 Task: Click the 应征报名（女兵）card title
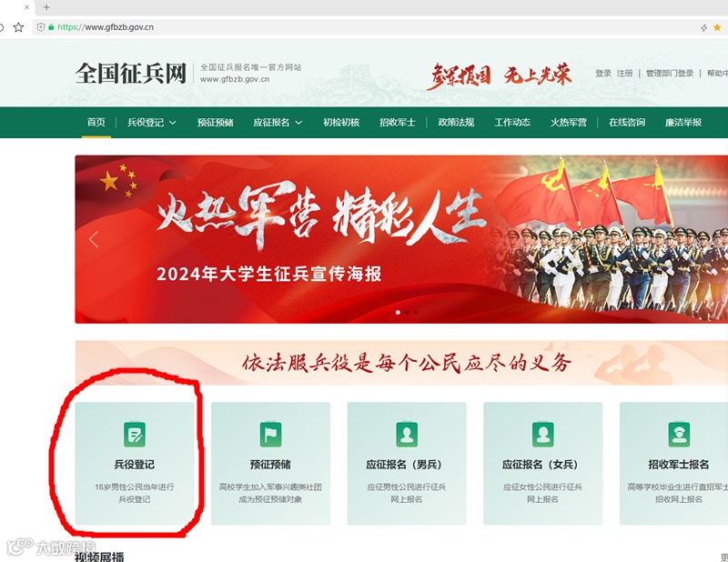point(541,465)
